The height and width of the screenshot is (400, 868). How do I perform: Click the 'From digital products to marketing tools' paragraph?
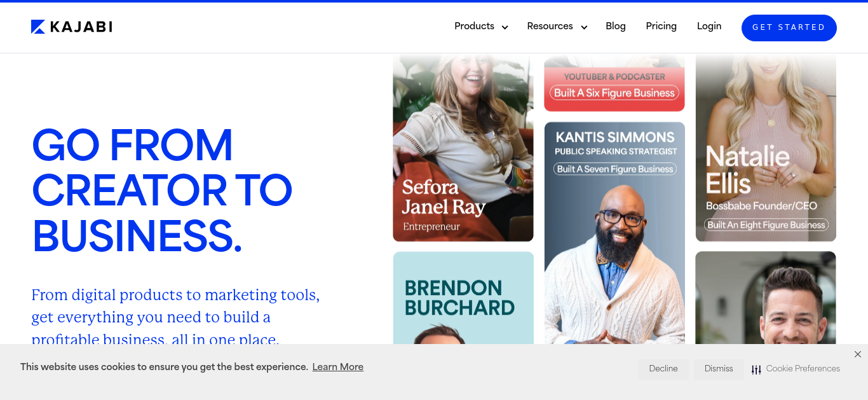[x=175, y=317]
